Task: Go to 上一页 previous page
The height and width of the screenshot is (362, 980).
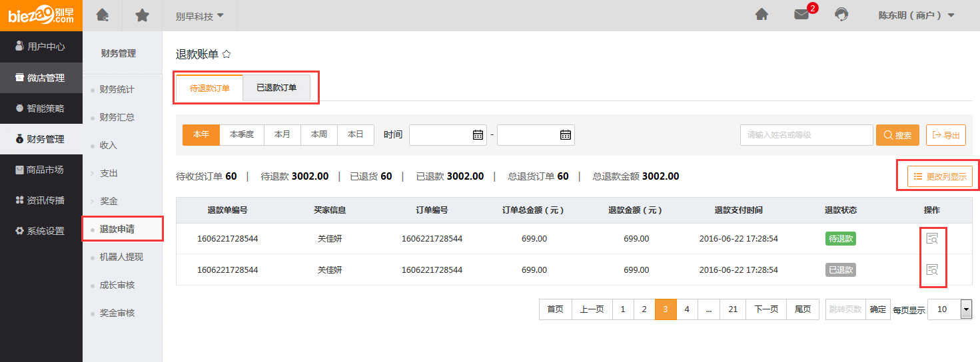Action: (592, 309)
